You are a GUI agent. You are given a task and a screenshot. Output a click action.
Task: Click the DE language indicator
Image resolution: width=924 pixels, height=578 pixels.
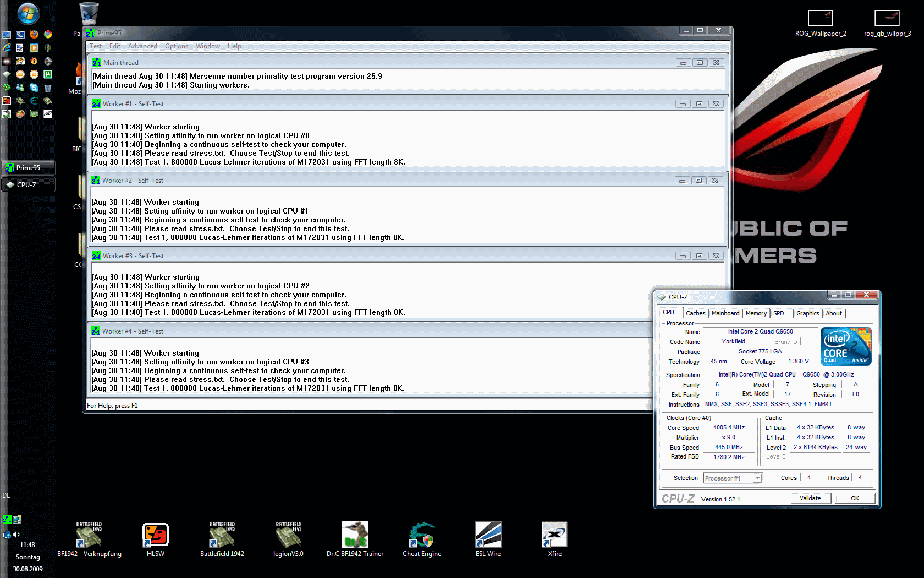[7, 495]
